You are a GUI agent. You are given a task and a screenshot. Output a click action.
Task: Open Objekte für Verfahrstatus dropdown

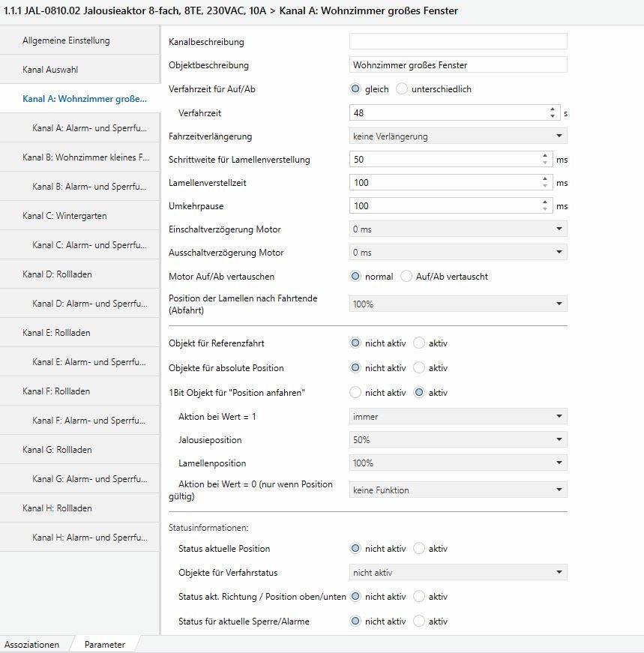point(458,573)
